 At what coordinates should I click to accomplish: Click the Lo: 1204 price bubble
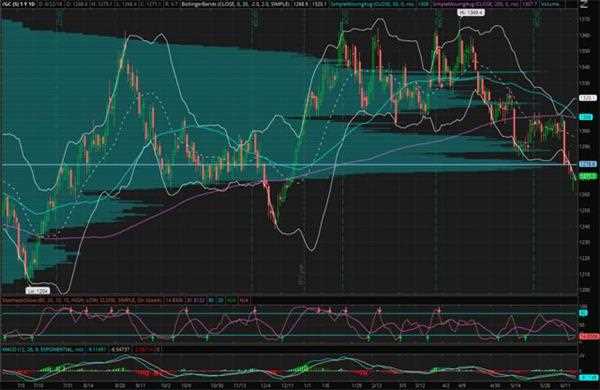click(38, 291)
